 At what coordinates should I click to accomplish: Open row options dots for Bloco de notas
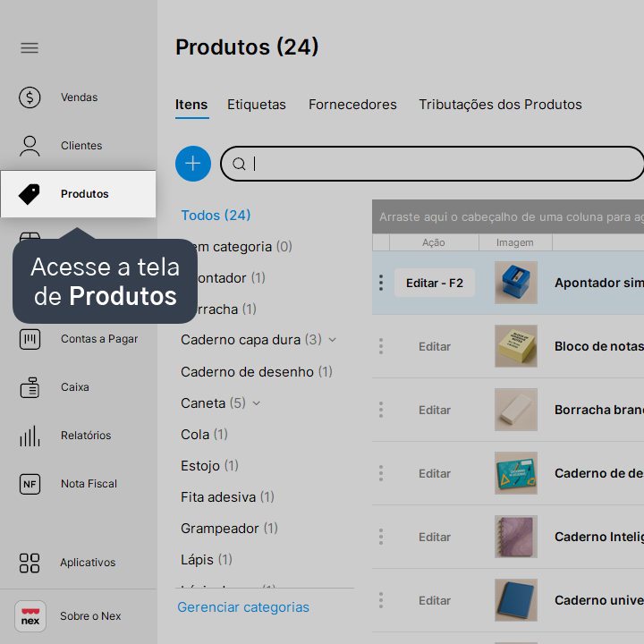coord(381,347)
